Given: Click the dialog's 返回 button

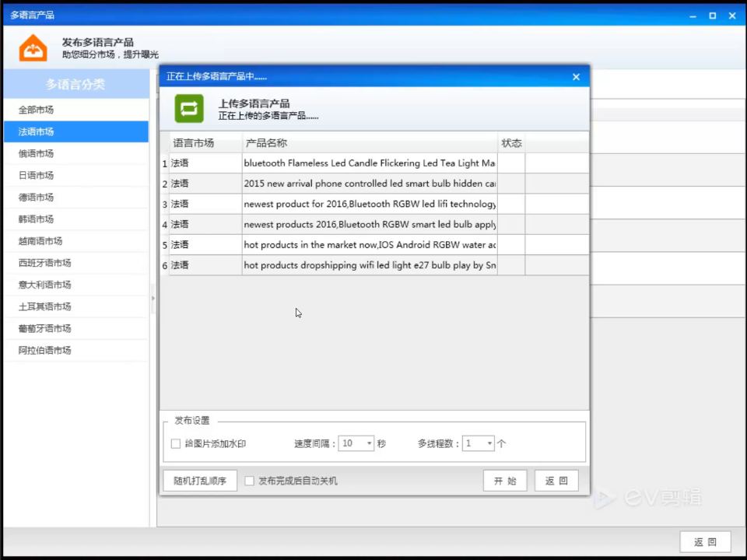Looking at the screenshot, I should (x=556, y=481).
